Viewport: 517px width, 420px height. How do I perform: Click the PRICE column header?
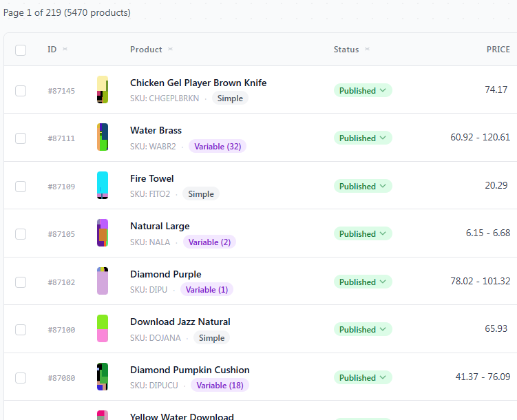click(498, 50)
